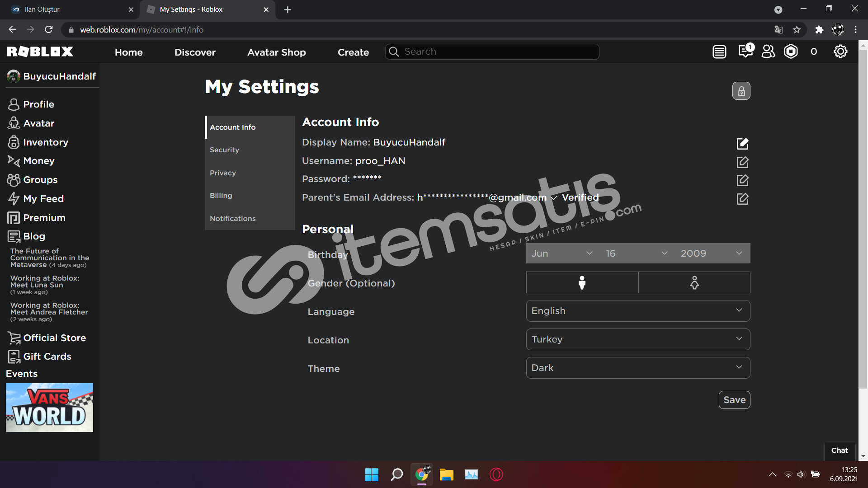Switch to the Privacy settings tab
This screenshot has width=868, height=488.
click(x=250, y=173)
